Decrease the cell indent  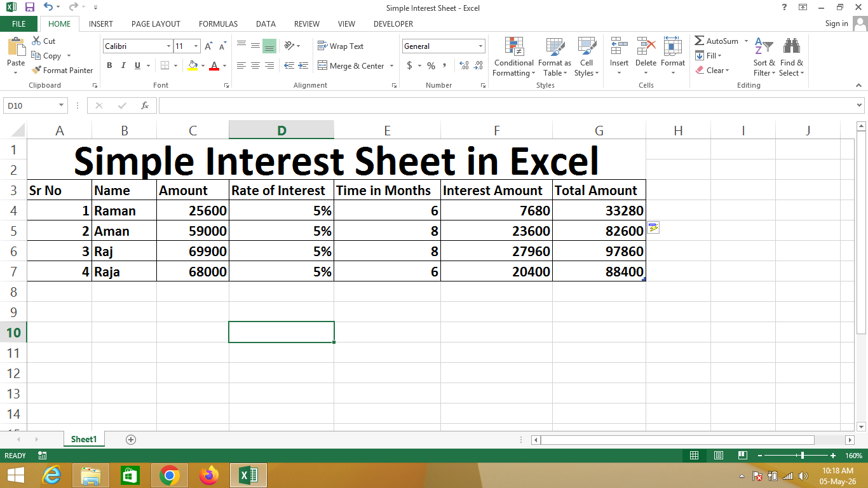289,65
